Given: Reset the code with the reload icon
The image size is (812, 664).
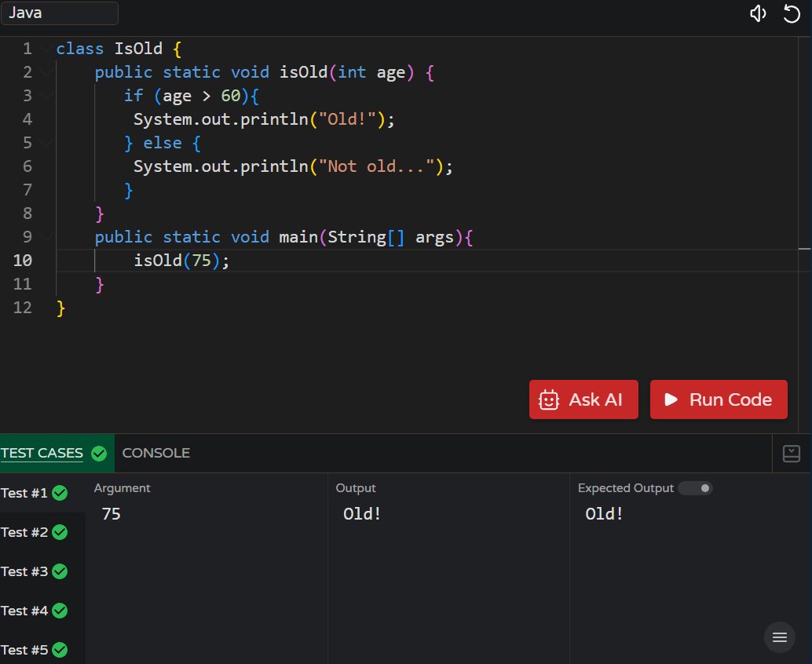Looking at the screenshot, I should click(x=792, y=13).
